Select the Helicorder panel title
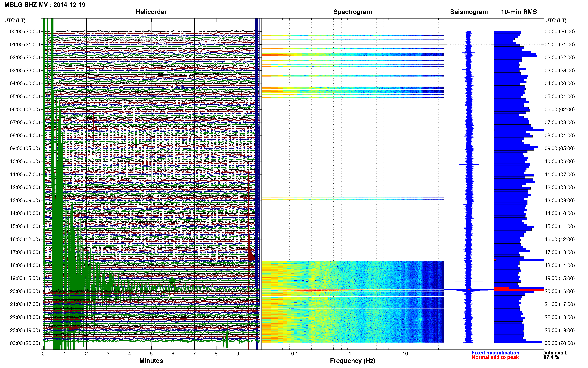Screen dimensions: 588x368 pos(151,12)
